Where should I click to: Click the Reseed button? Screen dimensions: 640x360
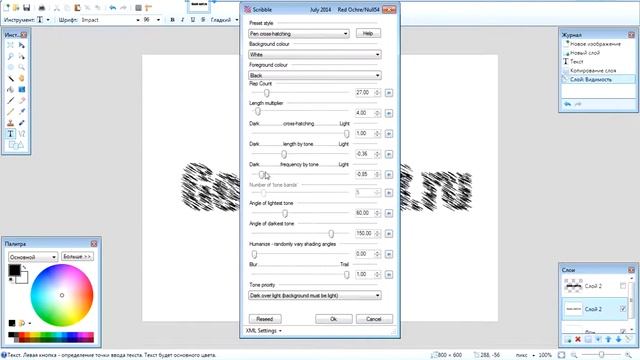(265, 319)
